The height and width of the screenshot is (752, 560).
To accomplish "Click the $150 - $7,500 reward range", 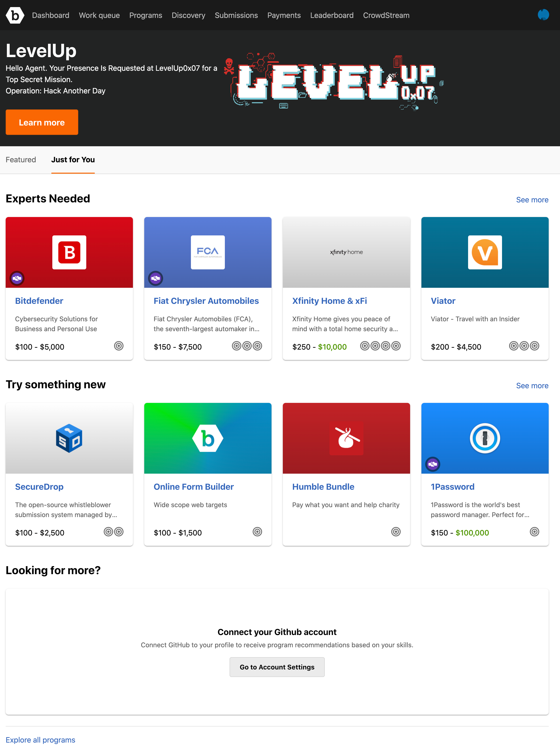I will tap(178, 347).
